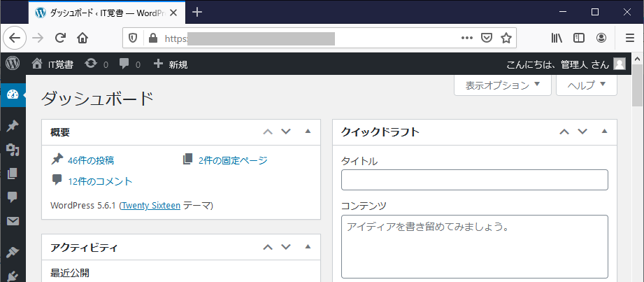644x282 pixels.
Task: Open the Appearance brush icon in sidebar
Action: click(x=12, y=252)
